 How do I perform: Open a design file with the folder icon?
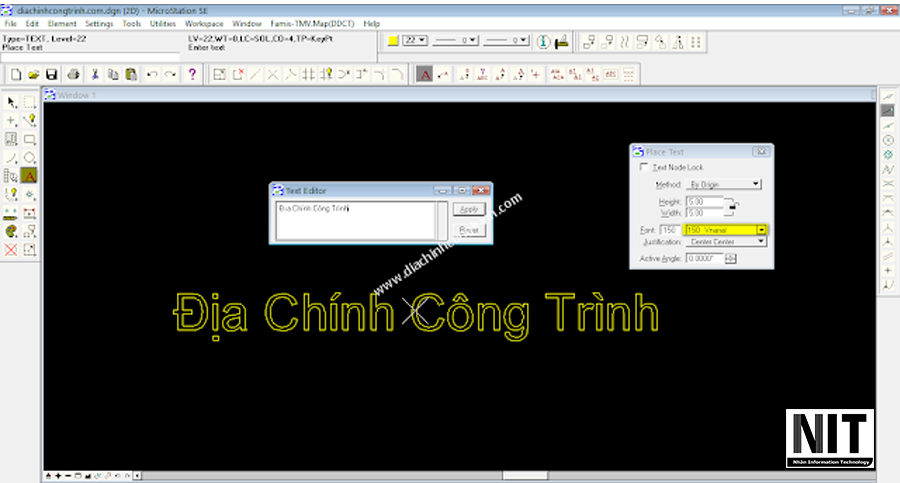(34, 74)
